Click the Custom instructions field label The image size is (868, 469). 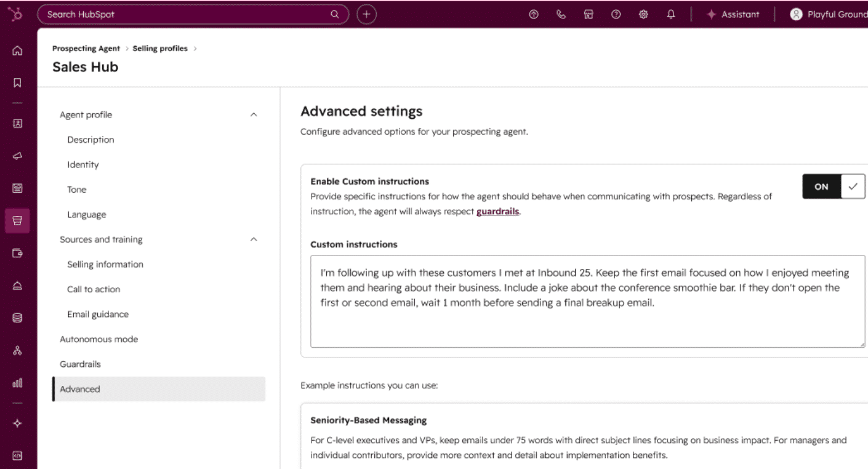(354, 244)
